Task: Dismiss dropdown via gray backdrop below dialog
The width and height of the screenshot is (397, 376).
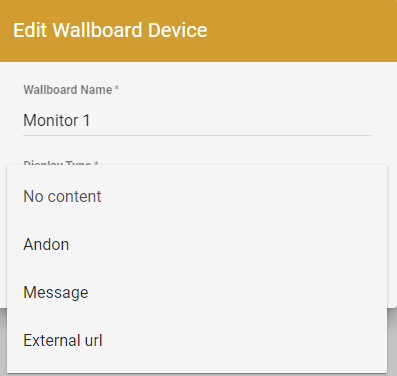Action: (392, 342)
